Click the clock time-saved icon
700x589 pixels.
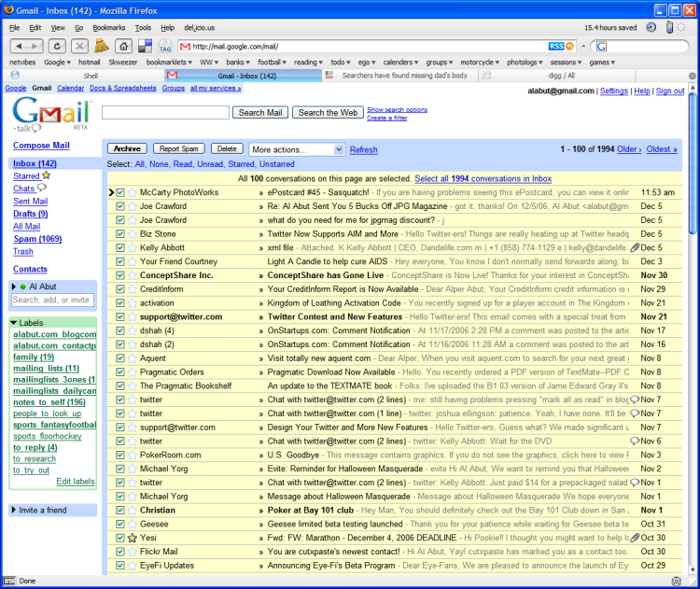[651, 28]
